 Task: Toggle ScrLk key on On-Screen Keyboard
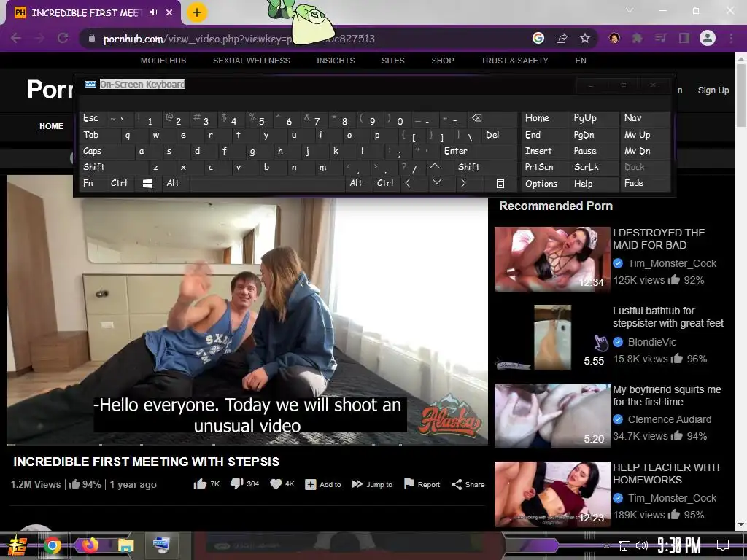[595, 167]
